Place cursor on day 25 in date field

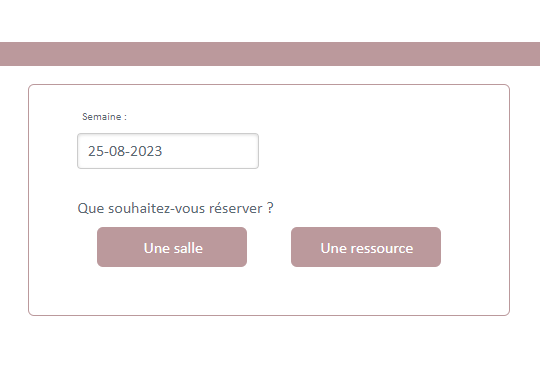pos(96,151)
